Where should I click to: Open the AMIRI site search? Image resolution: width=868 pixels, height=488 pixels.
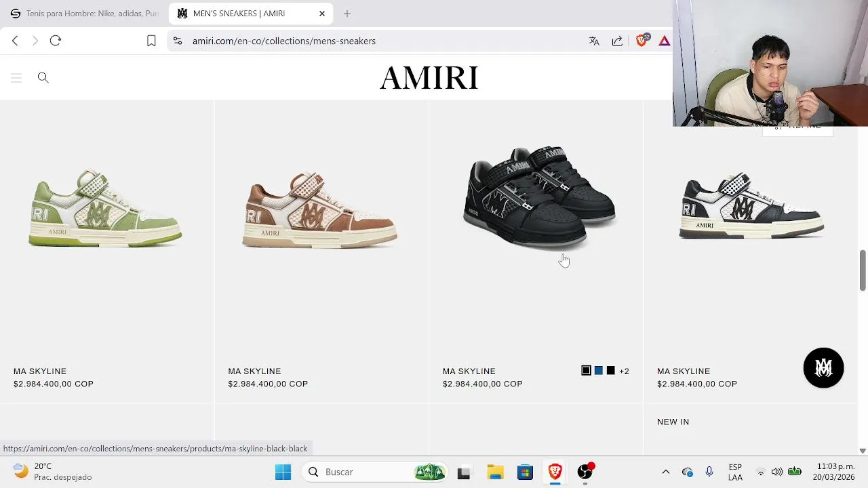coord(43,77)
